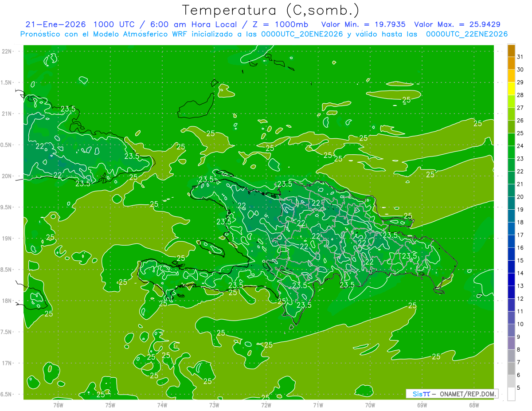The image size is (532, 411).
Task: Click the colorbar label '11'
Action: (520, 312)
